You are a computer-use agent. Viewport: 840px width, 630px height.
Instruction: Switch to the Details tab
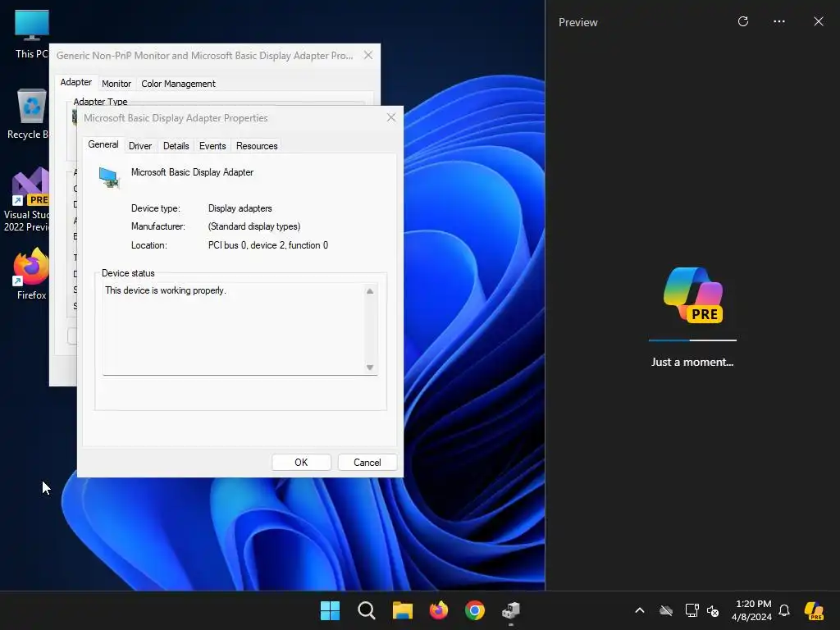[x=176, y=146]
